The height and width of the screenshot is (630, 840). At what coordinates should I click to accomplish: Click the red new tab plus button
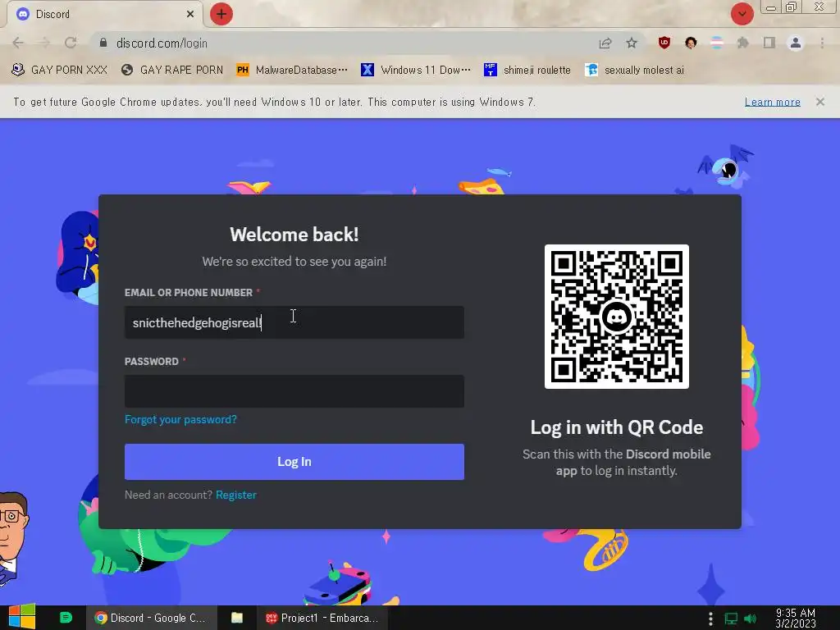(x=221, y=14)
